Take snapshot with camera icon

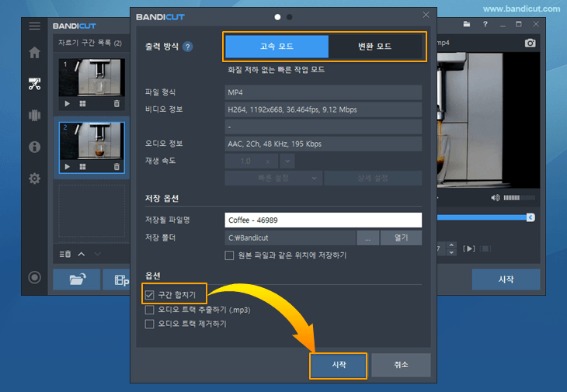click(530, 43)
